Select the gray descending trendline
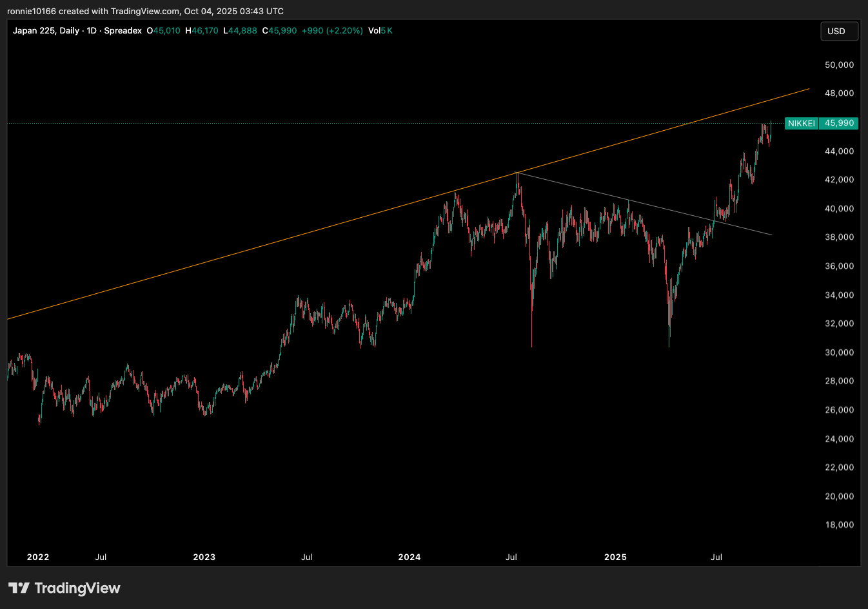The height and width of the screenshot is (609, 868). tap(645, 205)
